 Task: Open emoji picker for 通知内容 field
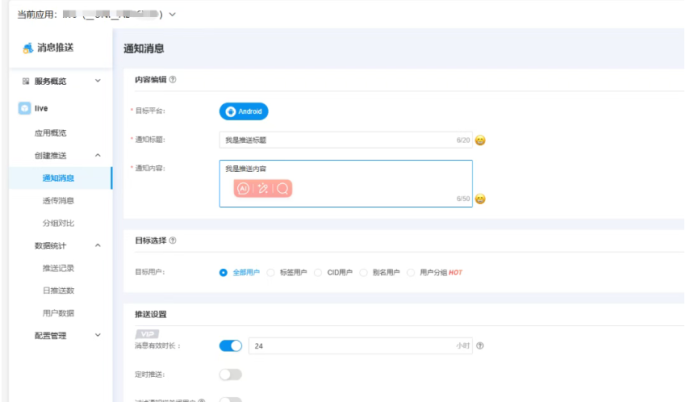tap(481, 199)
